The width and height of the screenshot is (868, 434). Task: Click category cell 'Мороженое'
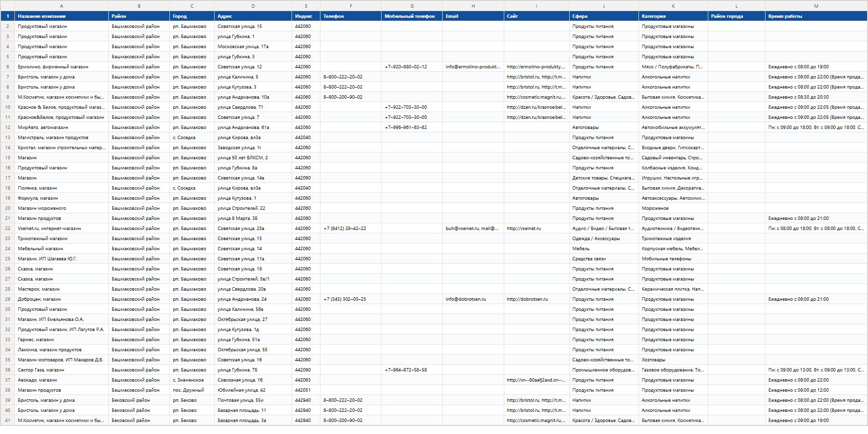click(673, 208)
